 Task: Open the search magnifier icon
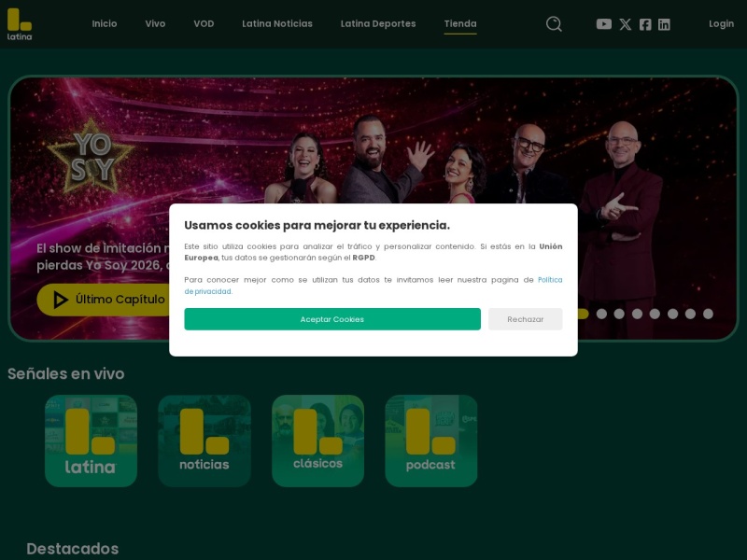pos(554,24)
